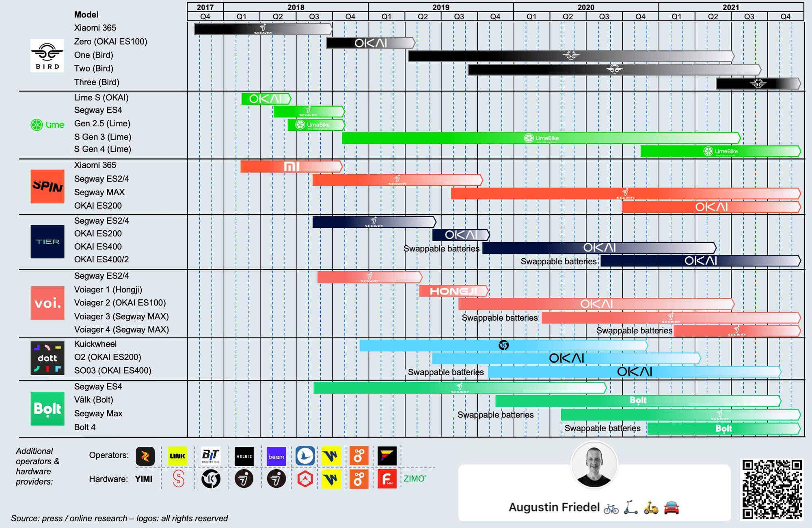Click the Bird Three black timeline bar
Image resolution: width=812 pixels, height=528 pixels.
[x=758, y=84]
